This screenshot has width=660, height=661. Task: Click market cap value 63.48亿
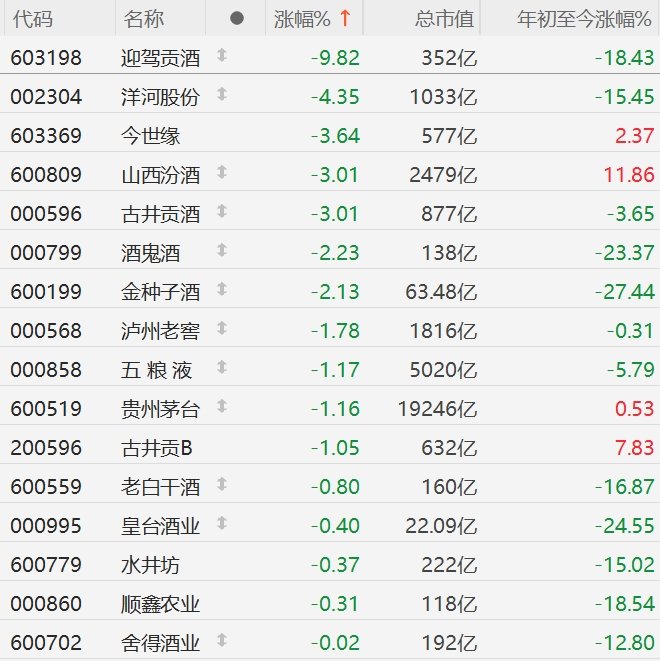click(441, 292)
